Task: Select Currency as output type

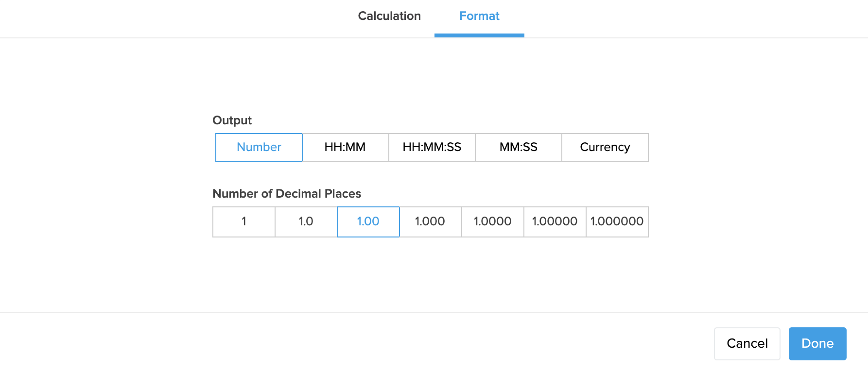Action: 605,148
